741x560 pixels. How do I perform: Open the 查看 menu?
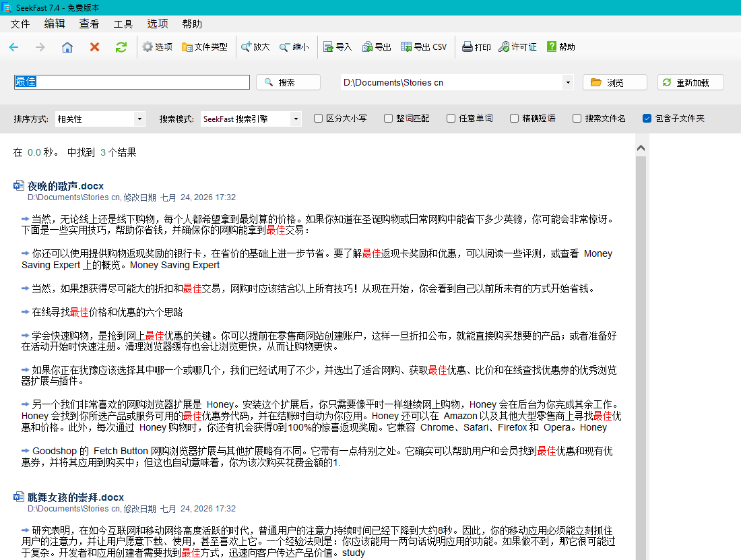coord(89,24)
